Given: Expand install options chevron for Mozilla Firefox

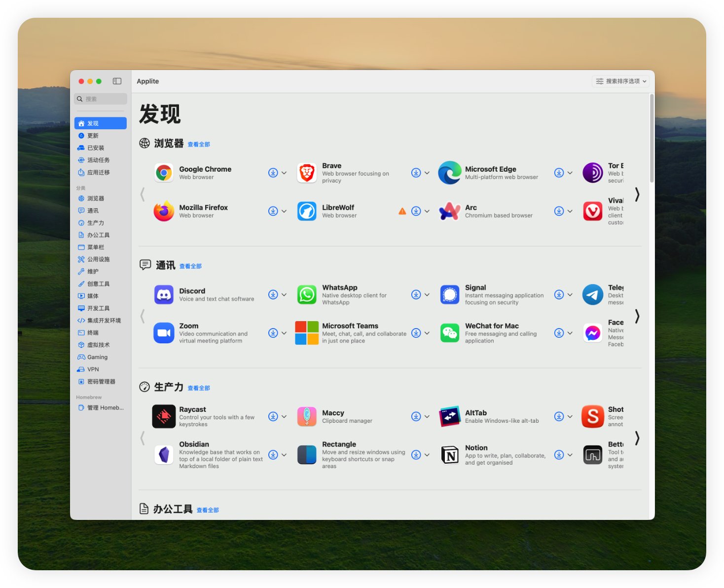Looking at the screenshot, I should pyautogui.click(x=284, y=211).
